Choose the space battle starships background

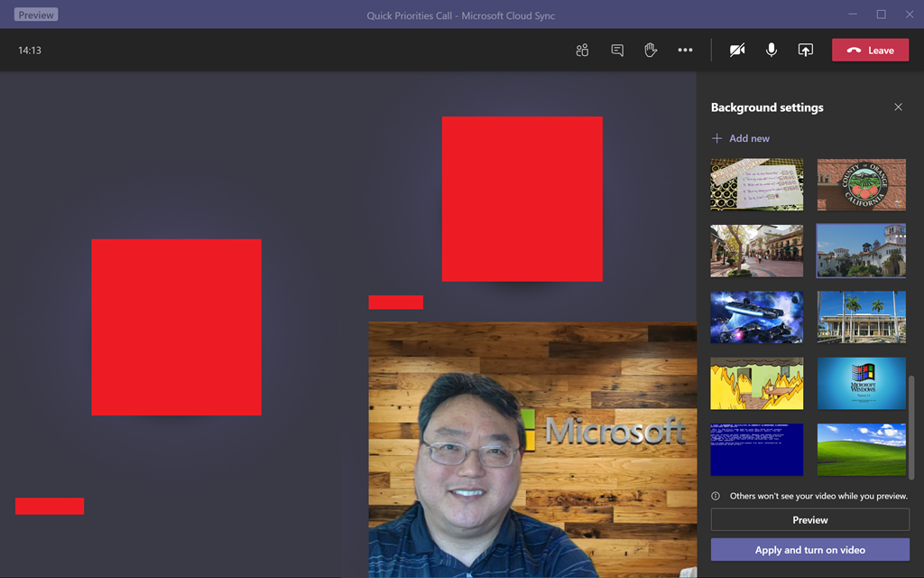tap(756, 317)
